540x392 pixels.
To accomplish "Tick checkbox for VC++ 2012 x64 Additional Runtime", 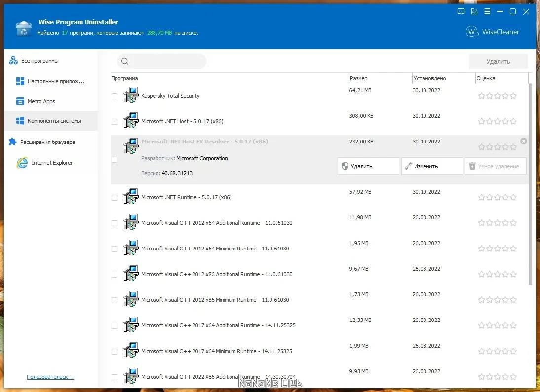I will [115, 223].
